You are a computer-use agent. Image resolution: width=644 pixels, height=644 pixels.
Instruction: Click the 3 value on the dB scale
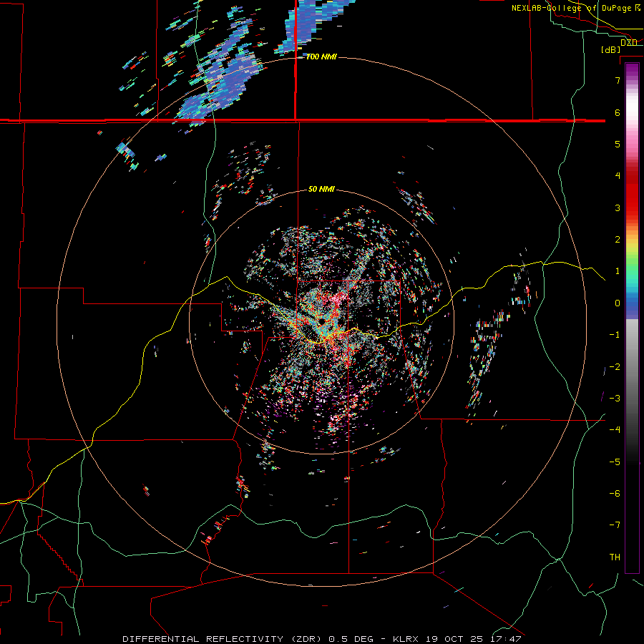[618, 208]
